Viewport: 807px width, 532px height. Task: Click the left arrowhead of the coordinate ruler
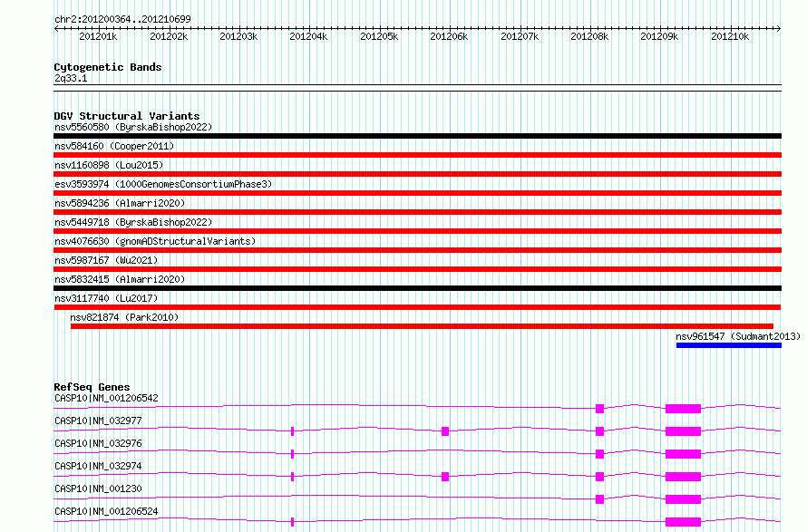click(x=56, y=28)
